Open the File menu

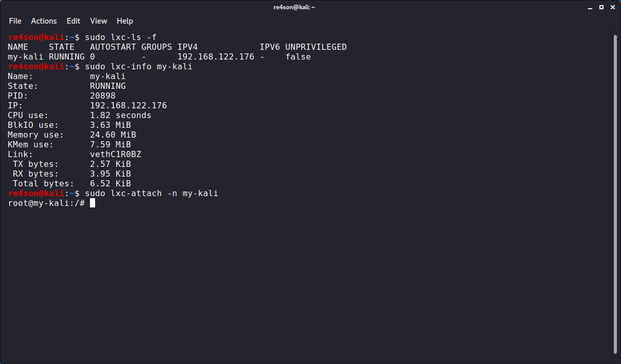point(15,21)
